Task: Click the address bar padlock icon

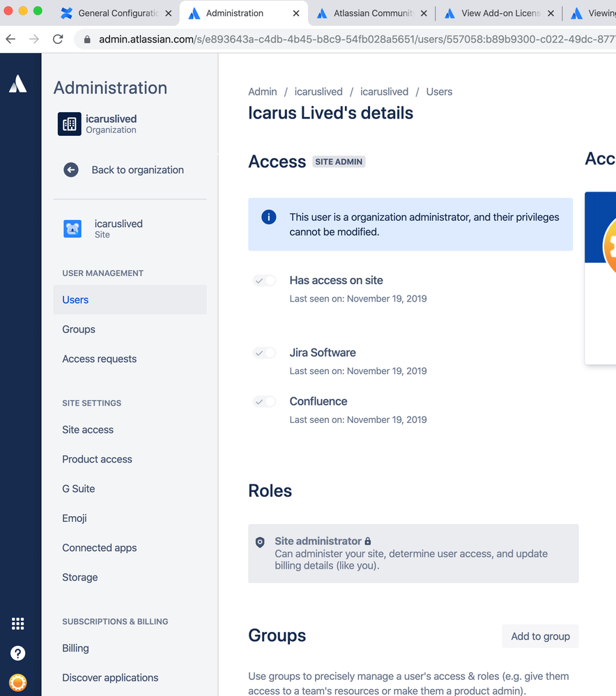Action: point(88,40)
